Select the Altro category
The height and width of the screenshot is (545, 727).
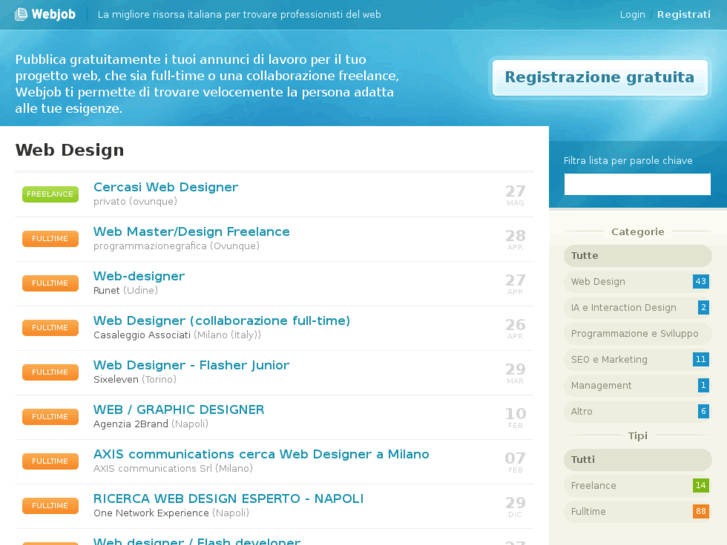tap(638, 411)
